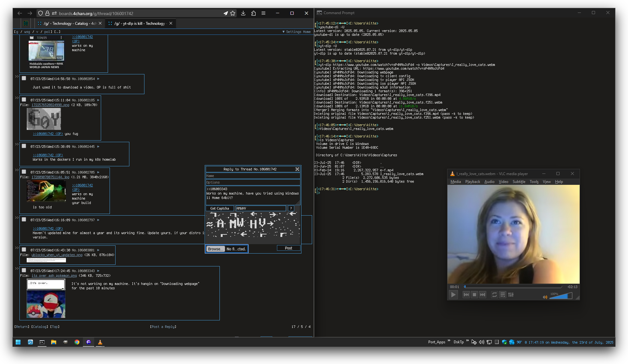Open the Audio menu in VLC
Viewport: 628px width, 364px height.
tap(489, 182)
